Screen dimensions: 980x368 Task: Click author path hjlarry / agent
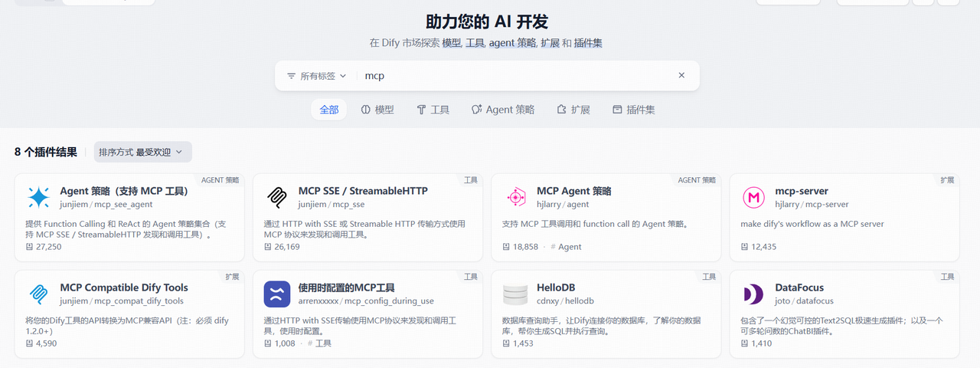[x=563, y=205]
